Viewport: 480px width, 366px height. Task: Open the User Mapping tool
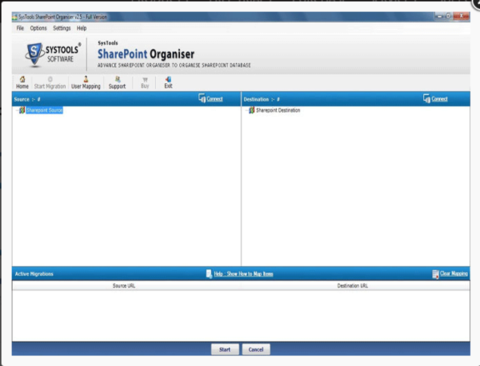click(86, 79)
